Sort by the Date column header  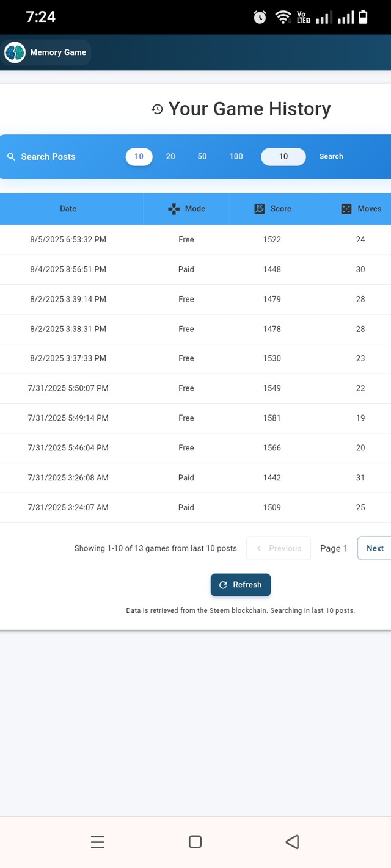click(x=68, y=209)
